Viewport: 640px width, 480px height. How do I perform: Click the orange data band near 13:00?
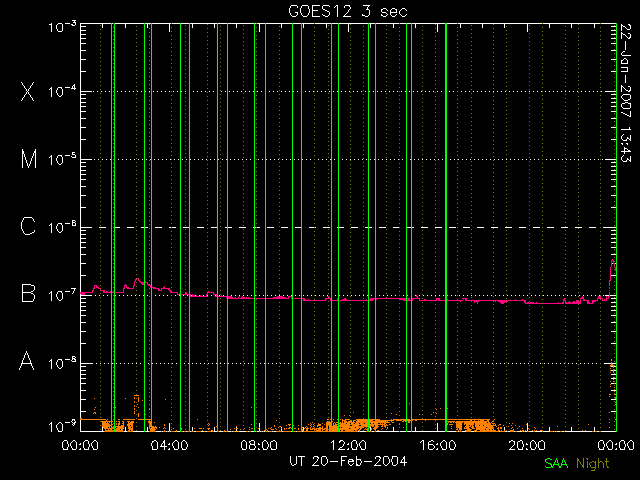click(369, 424)
